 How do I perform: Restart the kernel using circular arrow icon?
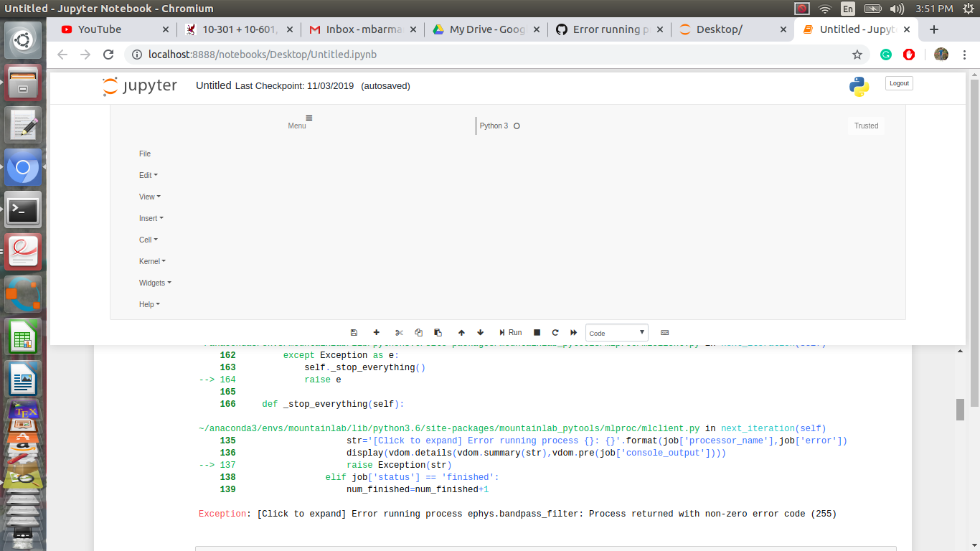[555, 332]
